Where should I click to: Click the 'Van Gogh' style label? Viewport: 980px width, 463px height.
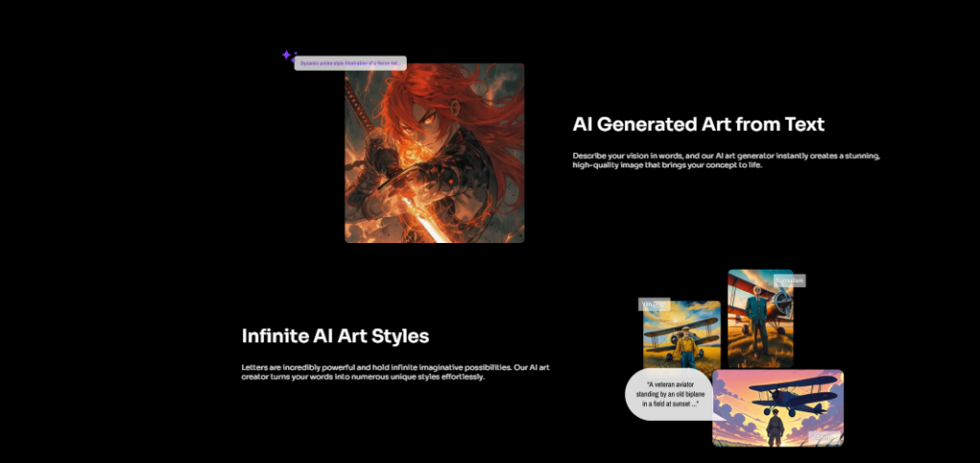(x=655, y=304)
